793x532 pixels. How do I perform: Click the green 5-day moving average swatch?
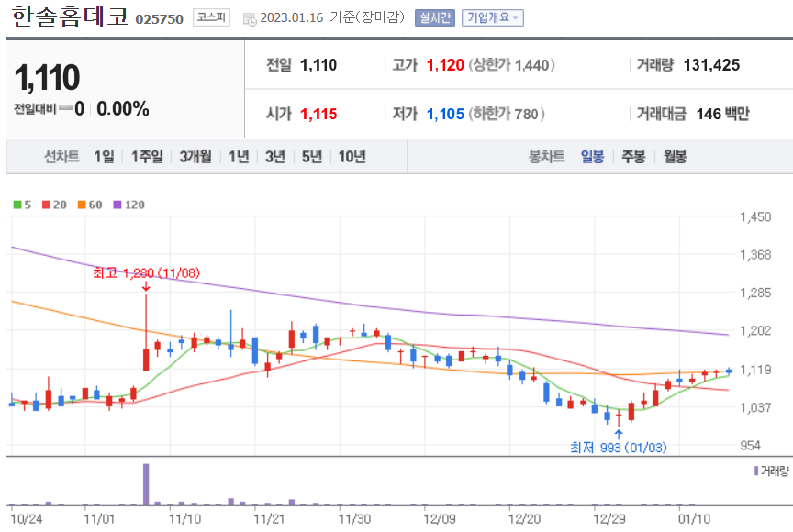click(17, 205)
